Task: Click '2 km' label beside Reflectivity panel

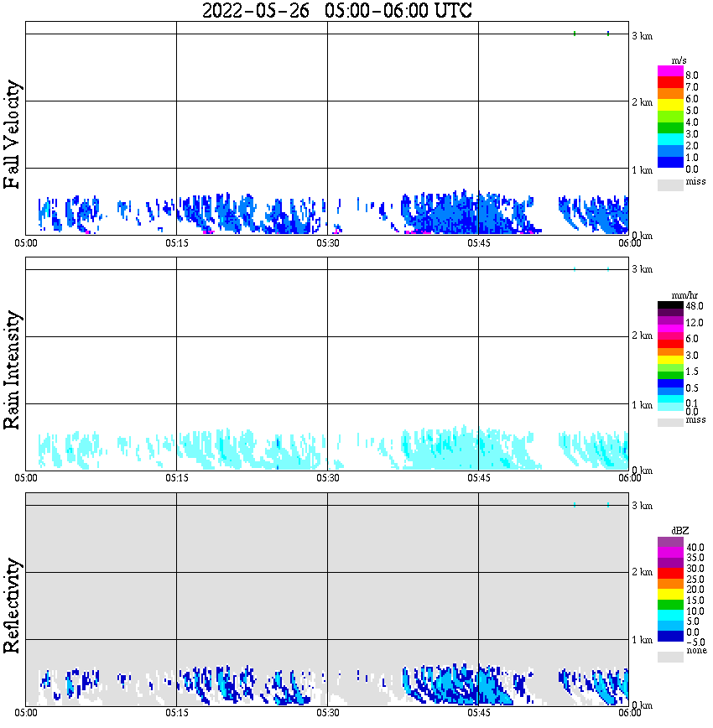Action: [642, 572]
